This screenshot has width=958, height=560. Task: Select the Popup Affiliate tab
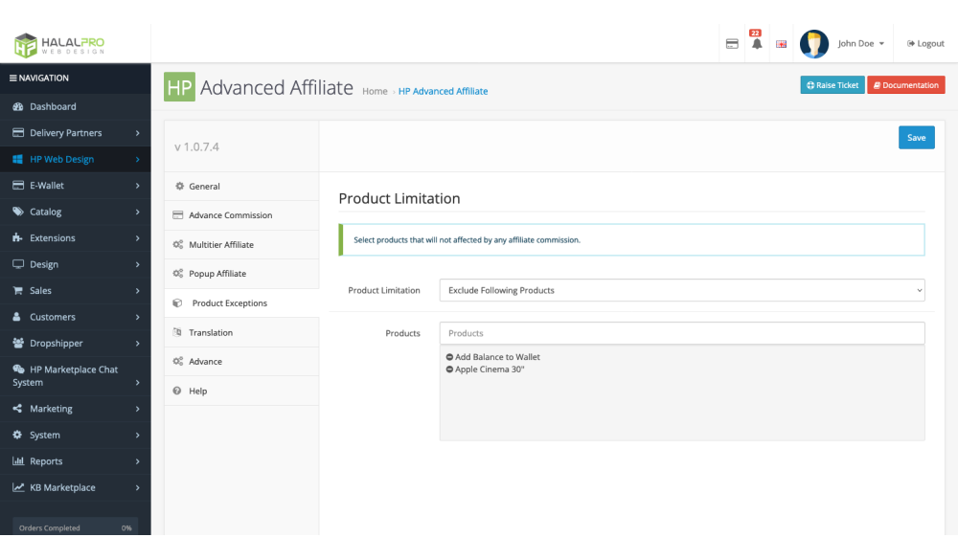tap(217, 274)
